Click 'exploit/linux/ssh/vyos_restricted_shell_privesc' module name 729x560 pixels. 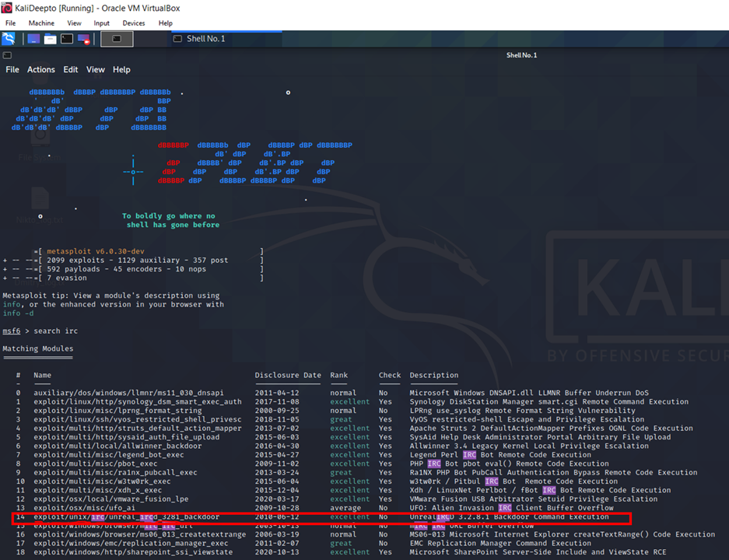(x=138, y=419)
